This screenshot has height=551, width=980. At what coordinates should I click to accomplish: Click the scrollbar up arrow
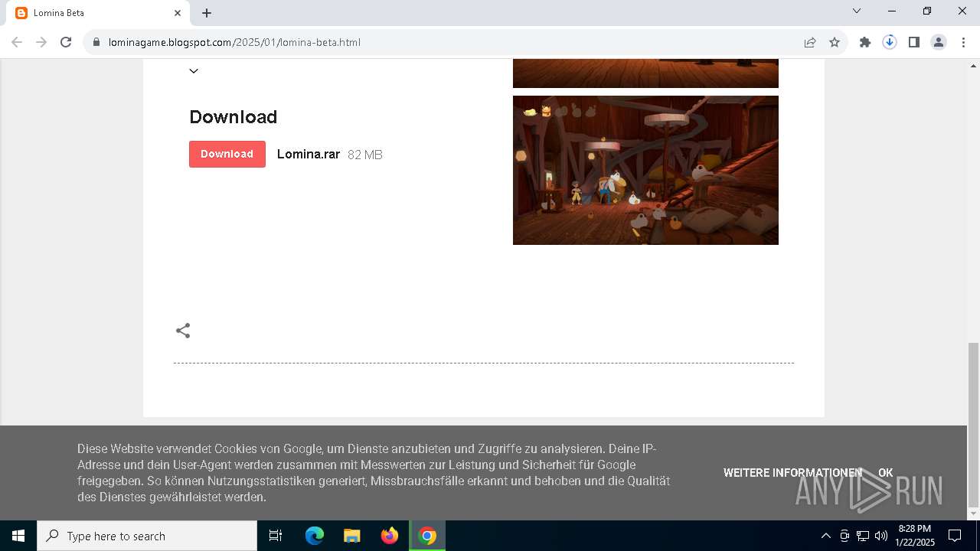[x=973, y=66]
